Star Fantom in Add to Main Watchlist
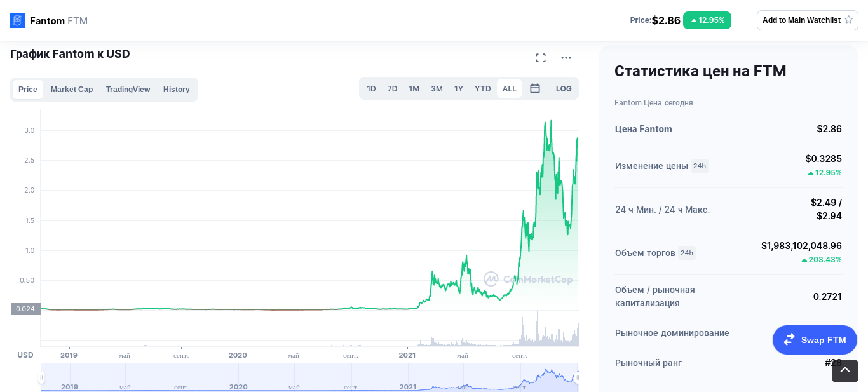Image resolution: width=868 pixels, height=392 pixels. click(849, 20)
